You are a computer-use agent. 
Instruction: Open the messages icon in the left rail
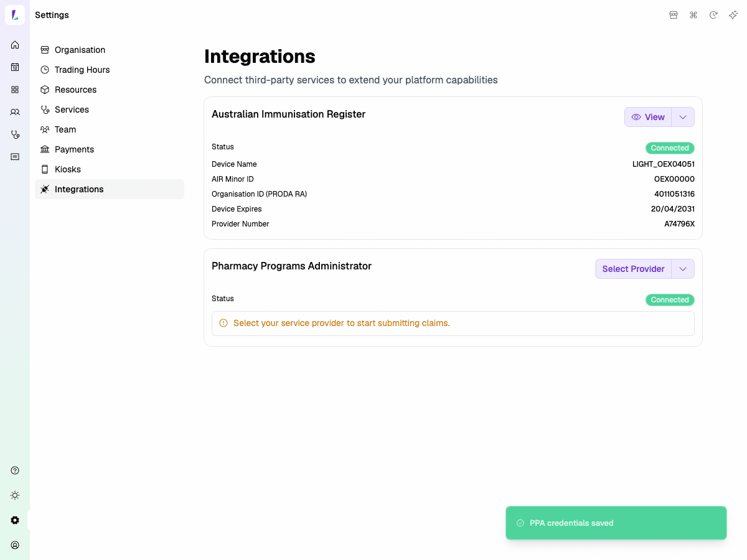tap(15, 157)
